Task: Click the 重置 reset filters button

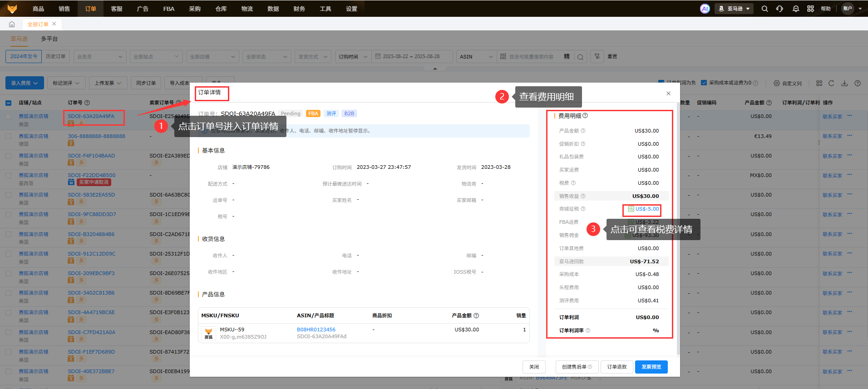Action: coord(612,56)
